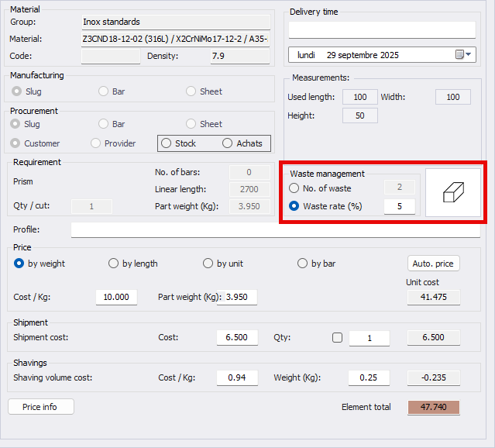Open the delivery date calendar dropdown
The width and height of the screenshot is (495, 448).
463,55
